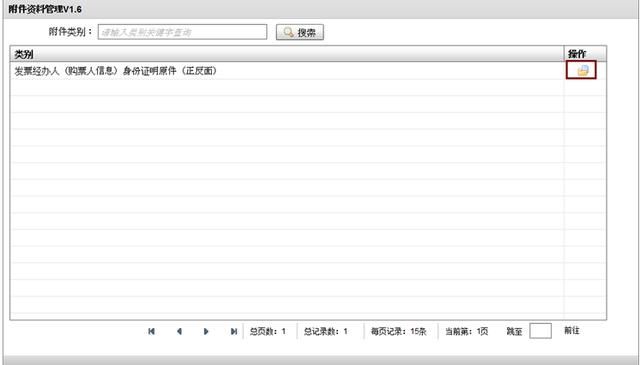
Task: Click the 前往 go link
Action: tap(572, 330)
